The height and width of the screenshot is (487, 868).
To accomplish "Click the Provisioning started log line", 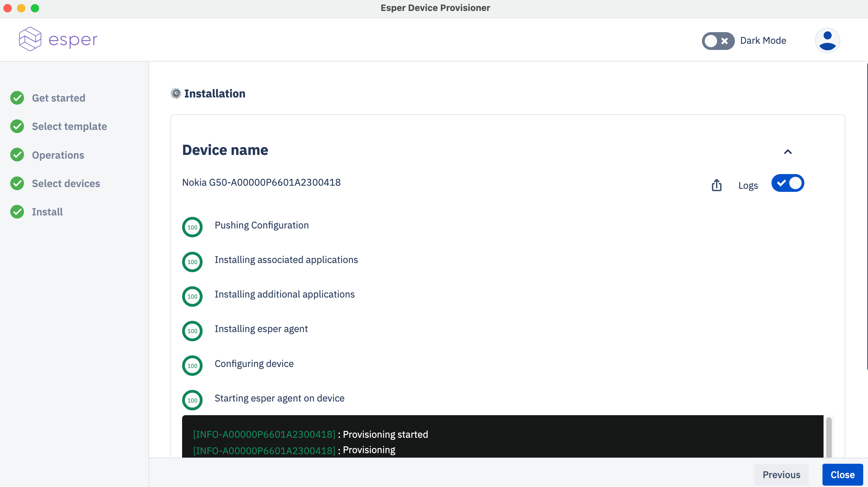I will pyautogui.click(x=310, y=434).
